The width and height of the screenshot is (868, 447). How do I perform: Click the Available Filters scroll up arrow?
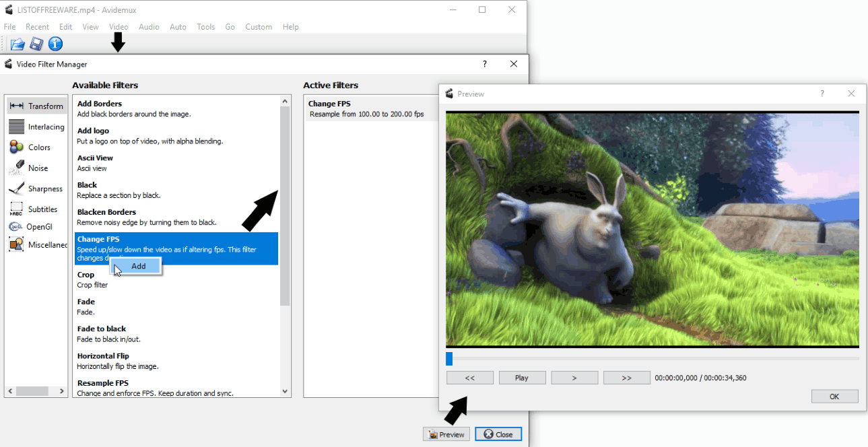285,101
